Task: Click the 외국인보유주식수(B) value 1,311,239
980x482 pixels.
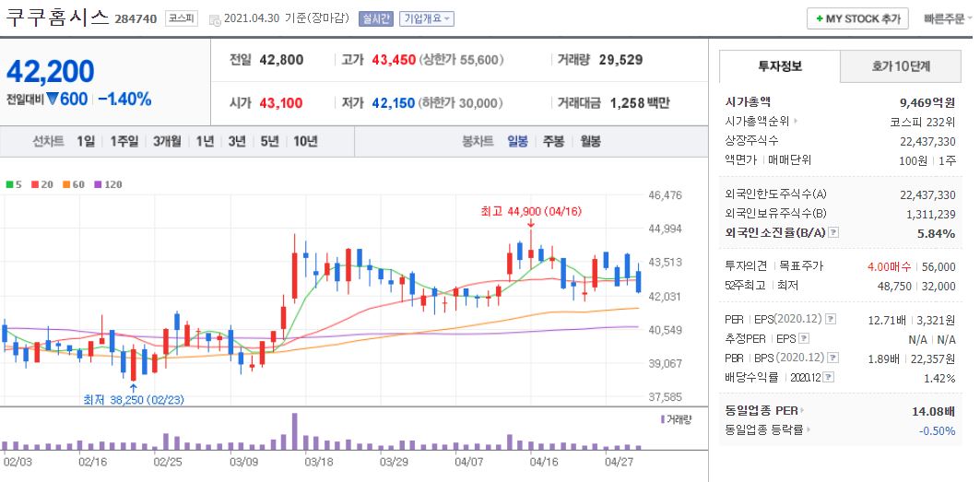Action: 930,214
